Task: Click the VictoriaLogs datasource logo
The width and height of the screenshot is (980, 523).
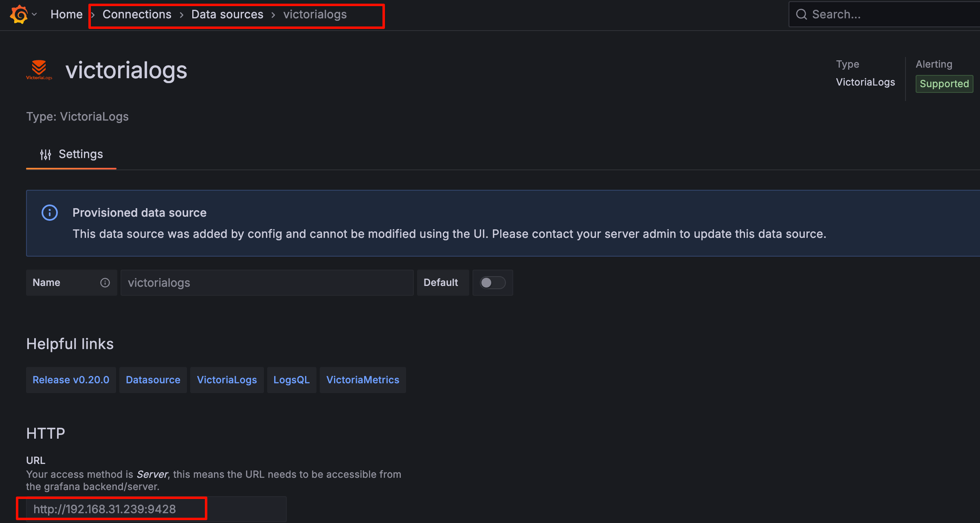Action: click(x=39, y=70)
